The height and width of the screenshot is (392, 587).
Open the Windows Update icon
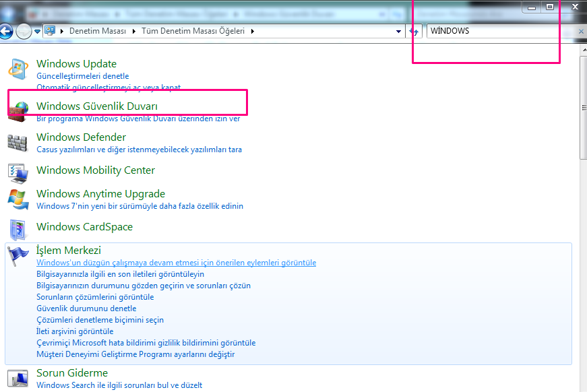click(18, 69)
